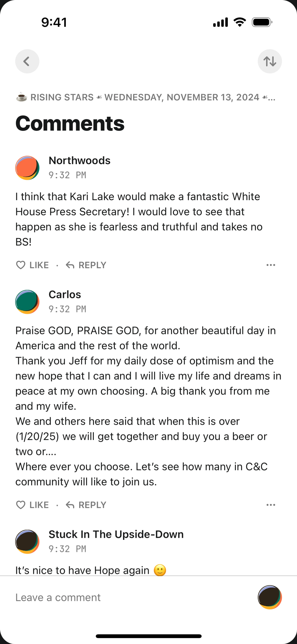Open more options for Northwoods' comment

pos(271,265)
